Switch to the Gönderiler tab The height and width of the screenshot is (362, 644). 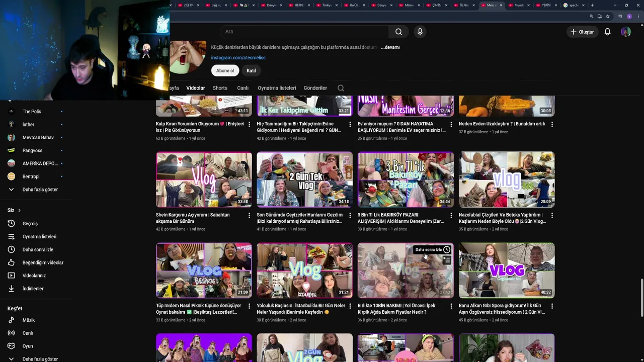tap(315, 88)
